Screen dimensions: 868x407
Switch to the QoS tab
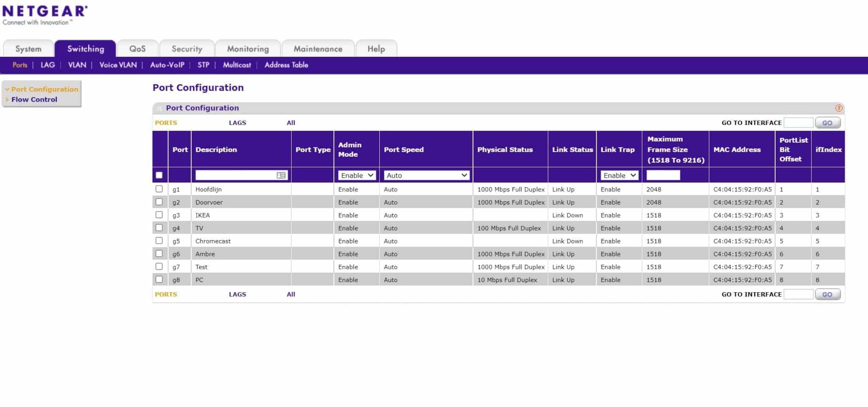(137, 49)
